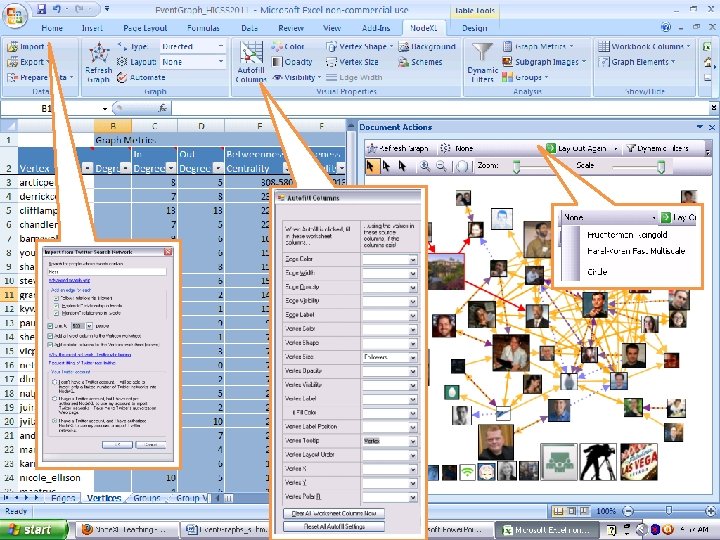Select the second Twitter account radio option
The height and width of the screenshot is (540, 720).
(x=55, y=399)
